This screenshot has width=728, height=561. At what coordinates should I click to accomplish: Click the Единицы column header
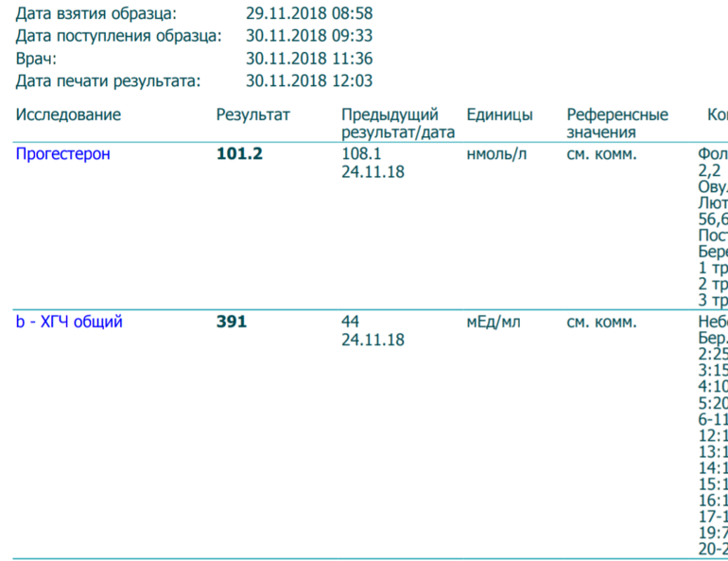(499, 114)
